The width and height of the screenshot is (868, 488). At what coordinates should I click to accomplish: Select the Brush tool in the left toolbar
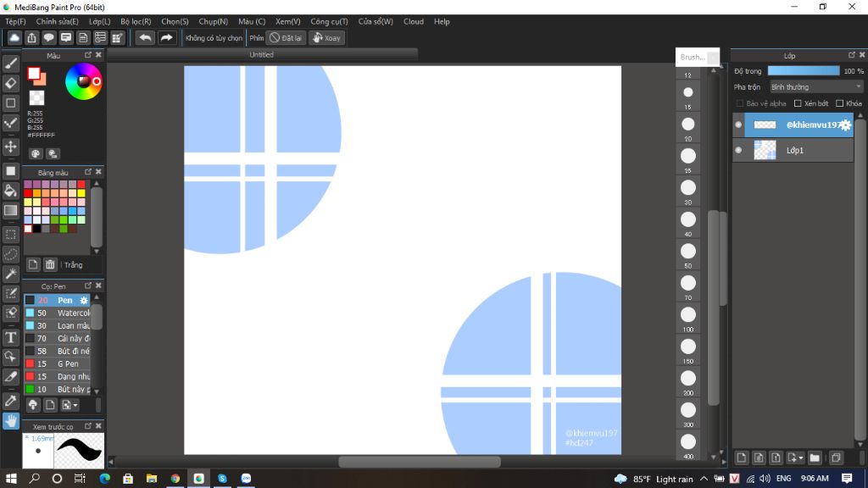click(10, 64)
